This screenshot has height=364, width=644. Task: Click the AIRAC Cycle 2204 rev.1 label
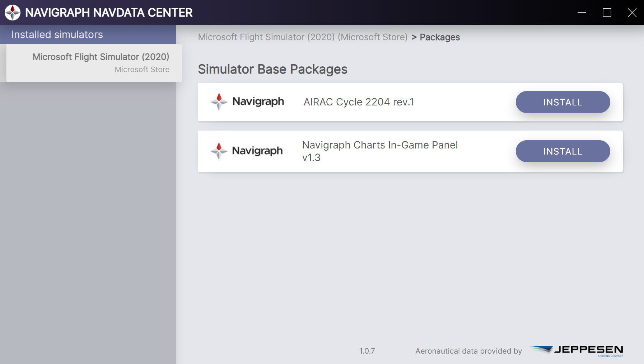point(358,102)
